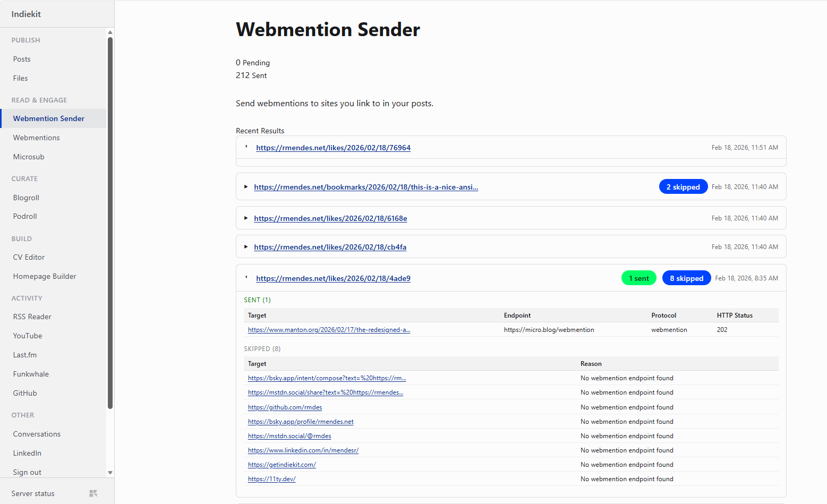The width and height of the screenshot is (827, 504).
Task: Expand the this-is-a-nice-ansi bookmark result
Action: coord(246,187)
